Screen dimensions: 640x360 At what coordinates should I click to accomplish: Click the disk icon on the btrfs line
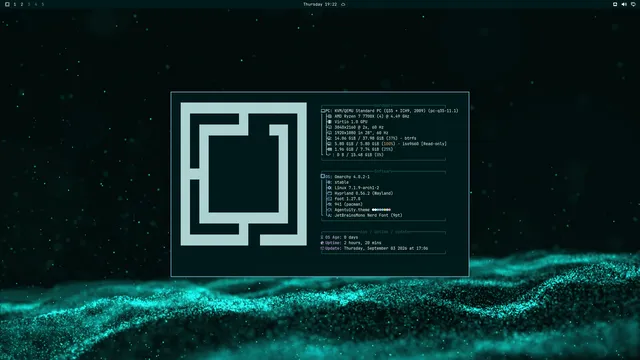329,138
